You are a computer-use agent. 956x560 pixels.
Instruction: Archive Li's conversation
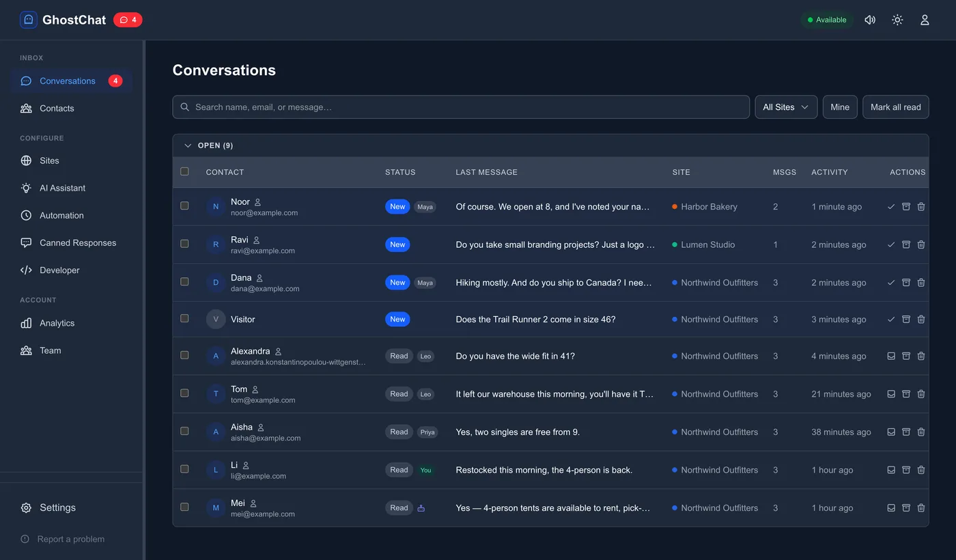[x=906, y=470]
